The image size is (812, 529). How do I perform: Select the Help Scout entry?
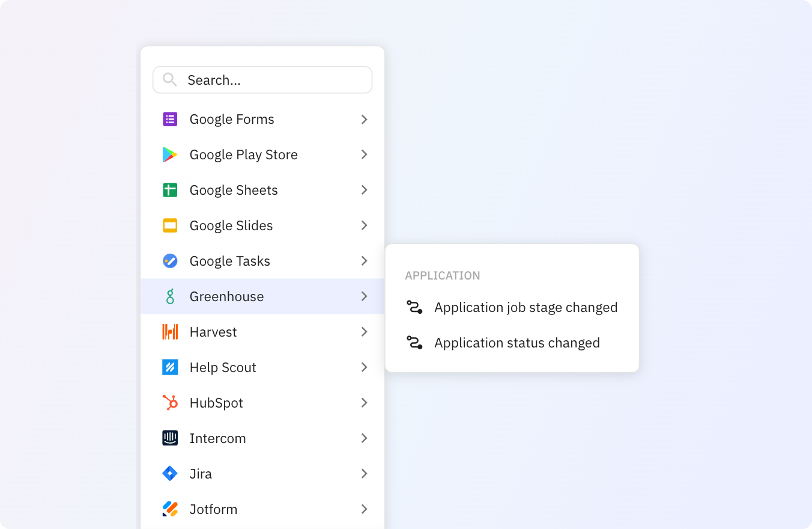click(x=262, y=367)
